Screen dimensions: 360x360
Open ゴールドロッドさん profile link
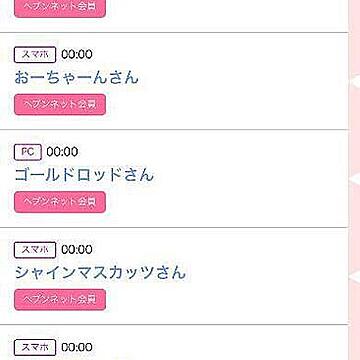(x=84, y=175)
